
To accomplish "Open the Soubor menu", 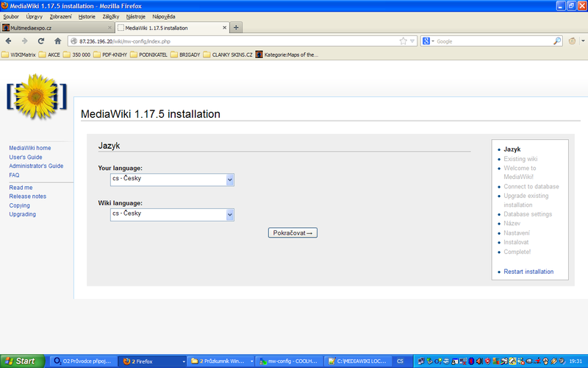I will coord(11,16).
